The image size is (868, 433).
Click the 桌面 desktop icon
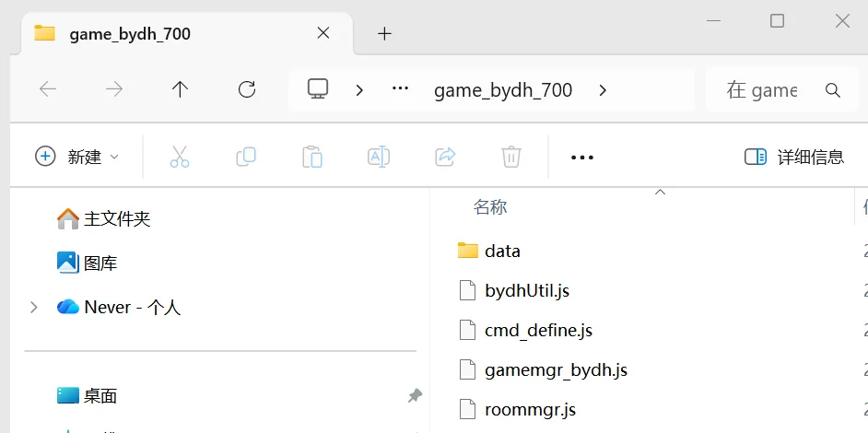[x=68, y=395]
